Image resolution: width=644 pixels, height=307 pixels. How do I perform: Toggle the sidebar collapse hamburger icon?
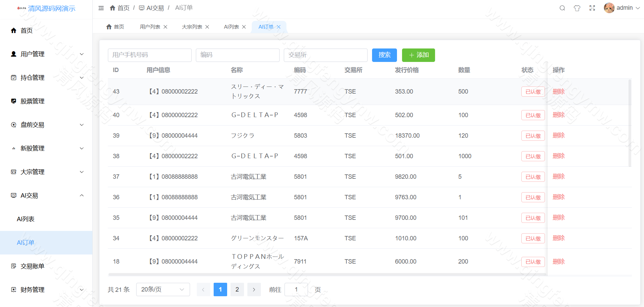(101, 8)
